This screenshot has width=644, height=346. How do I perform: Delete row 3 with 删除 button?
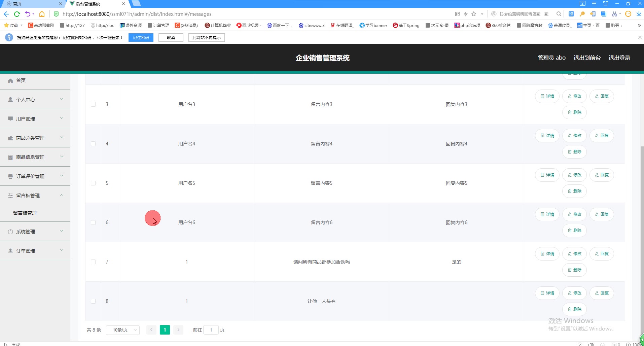coord(574,112)
